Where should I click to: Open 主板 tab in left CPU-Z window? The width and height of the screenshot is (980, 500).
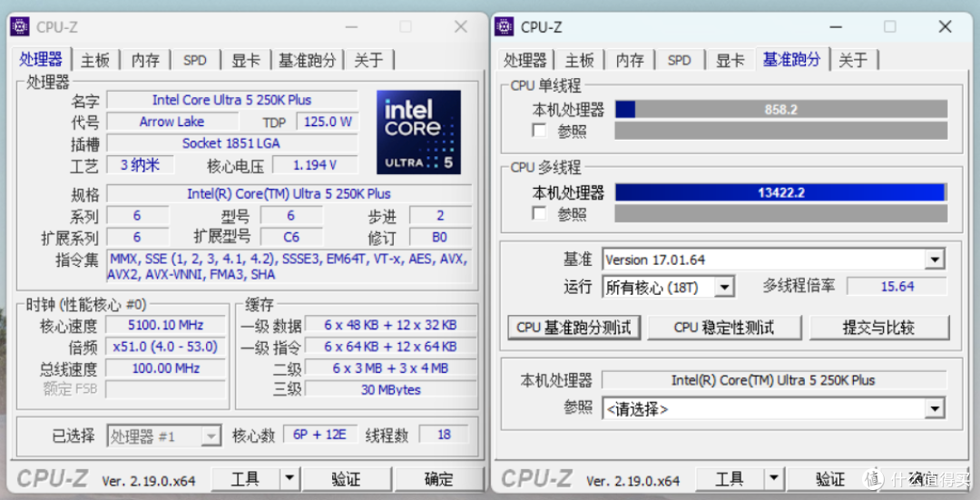click(95, 60)
